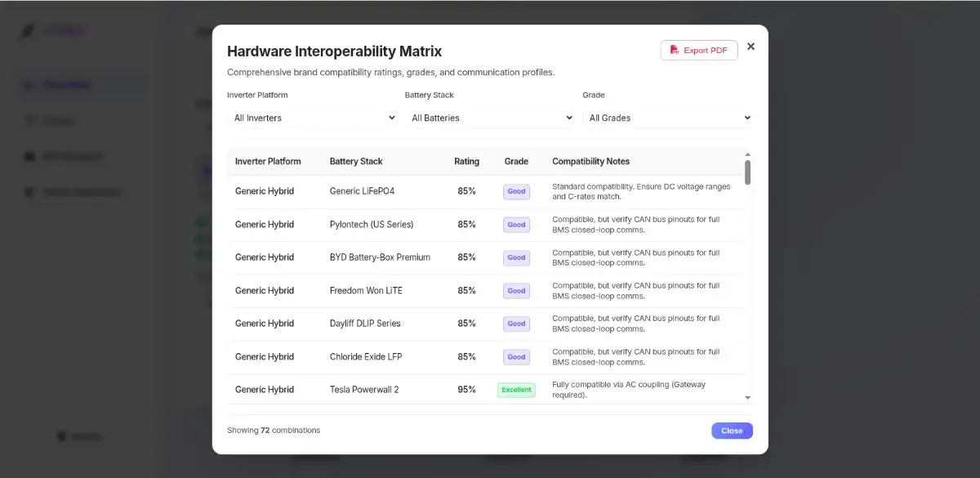
Task: Select the Pylontech (US Series) battery cell
Action: click(372, 225)
